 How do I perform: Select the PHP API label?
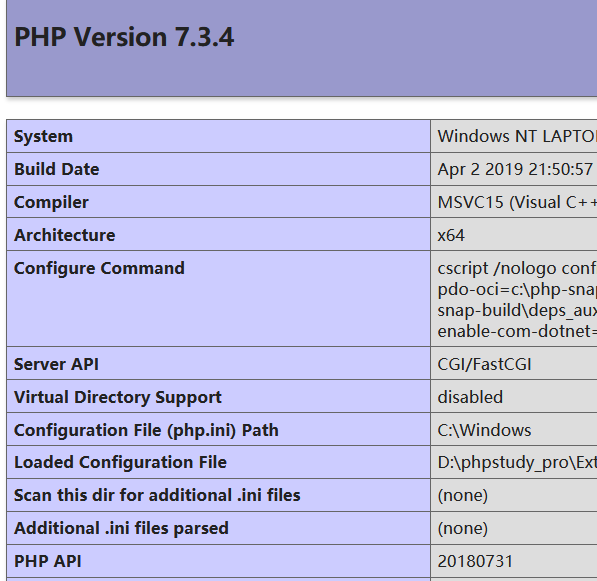click(48, 561)
